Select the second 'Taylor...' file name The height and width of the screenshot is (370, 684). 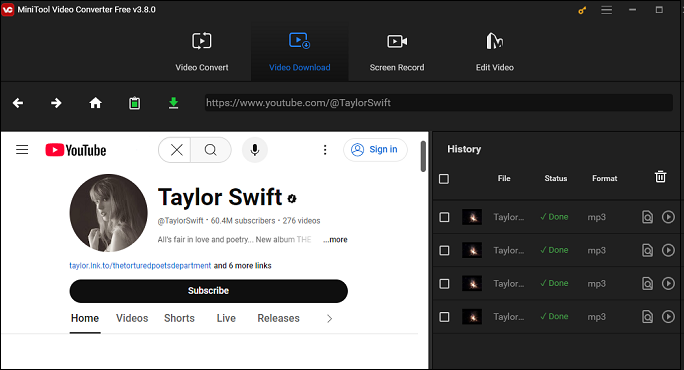509,250
